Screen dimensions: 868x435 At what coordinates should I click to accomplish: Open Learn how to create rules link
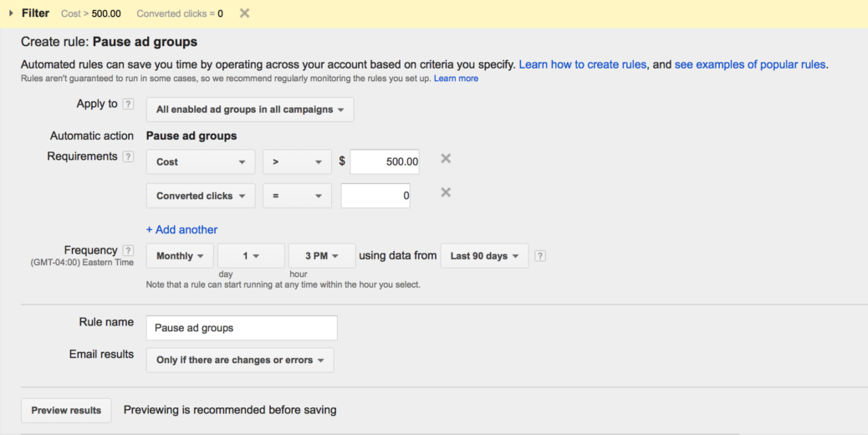click(x=582, y=64)
